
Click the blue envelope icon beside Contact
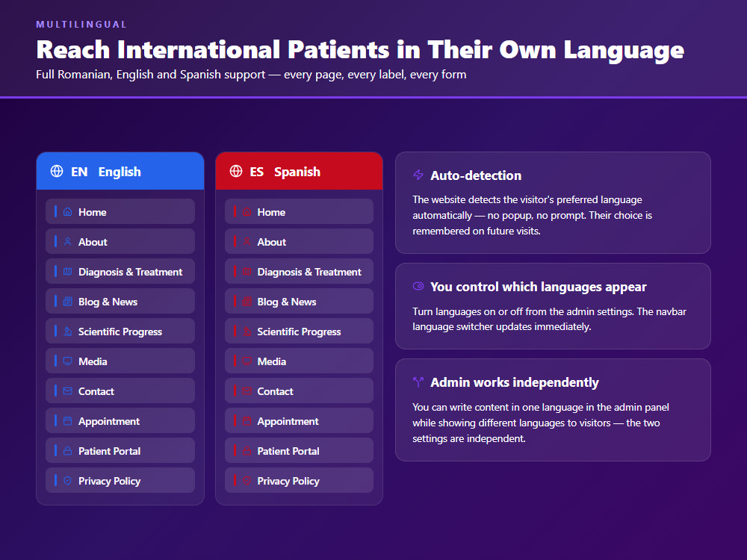pos(68,391)
